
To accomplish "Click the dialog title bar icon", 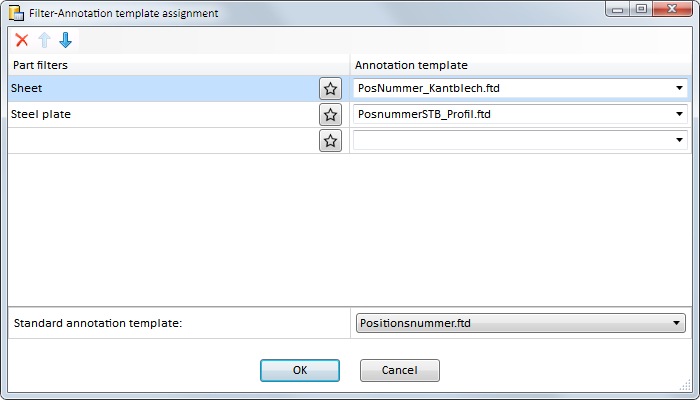I will [17, 13].
